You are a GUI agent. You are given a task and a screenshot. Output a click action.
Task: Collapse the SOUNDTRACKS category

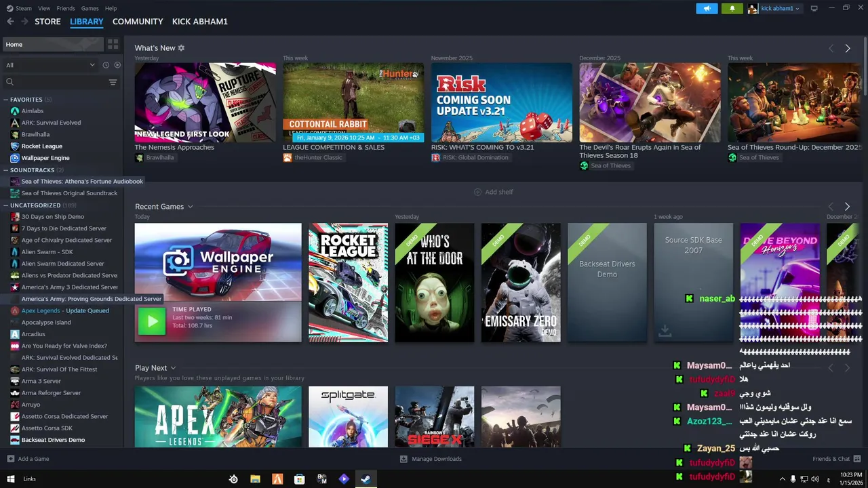5,170
